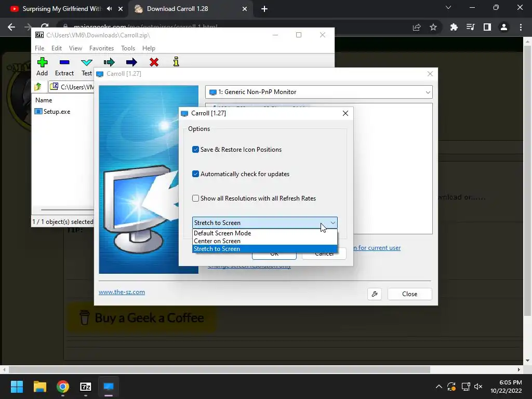Click the browser back arrow
The image size is (532, 399).
[11, 27]
